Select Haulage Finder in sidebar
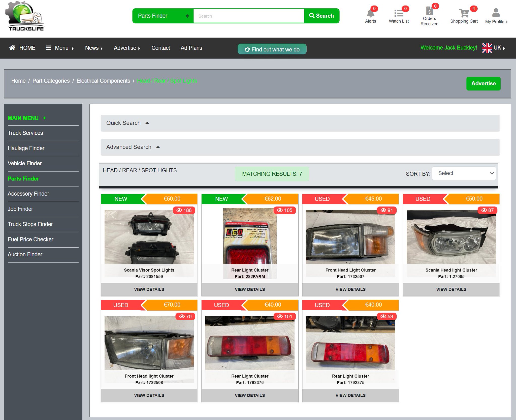This screenshot has width=516, height=420. (x=26, y=148)
